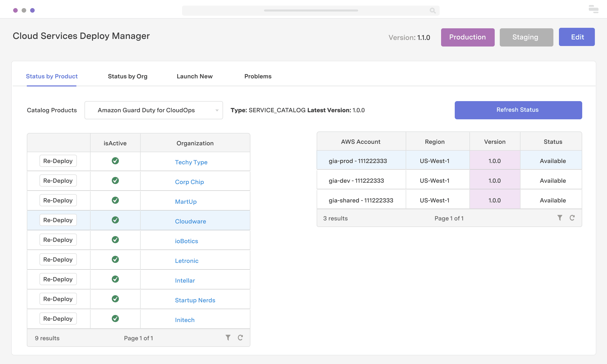The width and height of the screenshot is (607, 364).
Task: Toggle the isActive check for Initech
Action: click(115, 318)
